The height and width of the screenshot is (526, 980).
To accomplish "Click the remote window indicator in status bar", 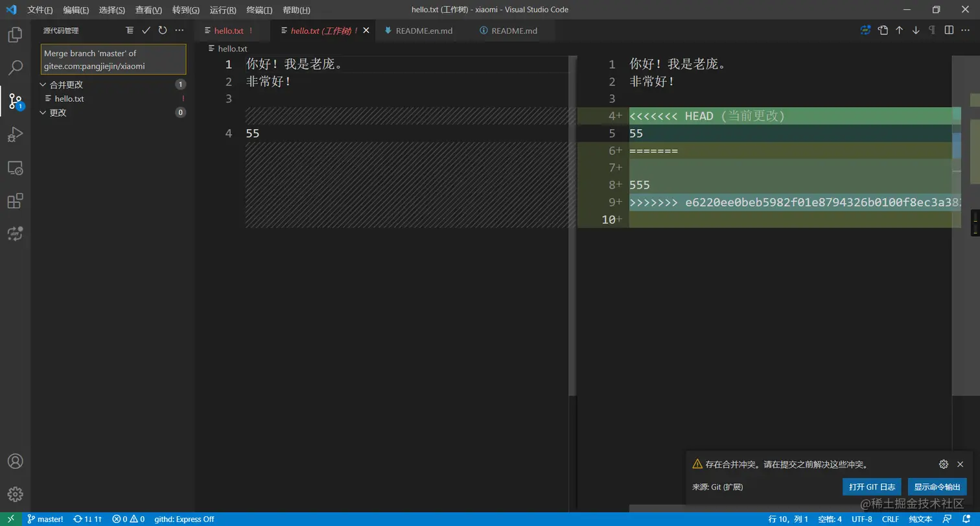I will point(10,519).
